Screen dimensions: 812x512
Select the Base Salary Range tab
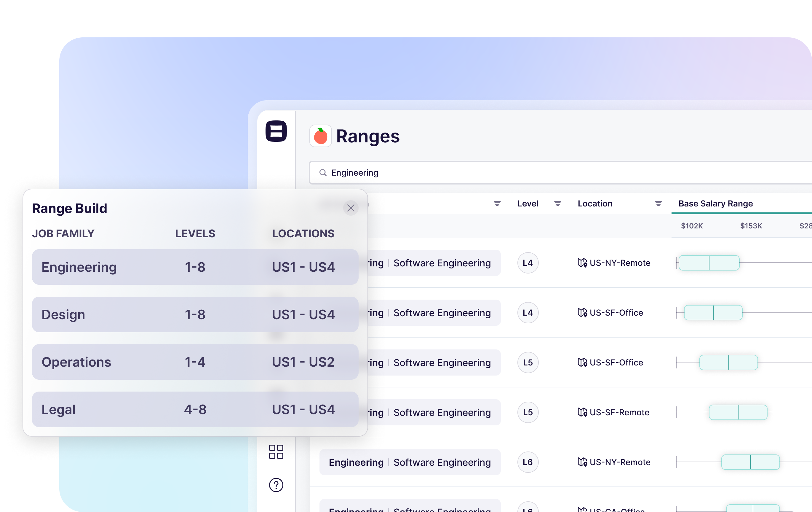[x=715, y=203]
